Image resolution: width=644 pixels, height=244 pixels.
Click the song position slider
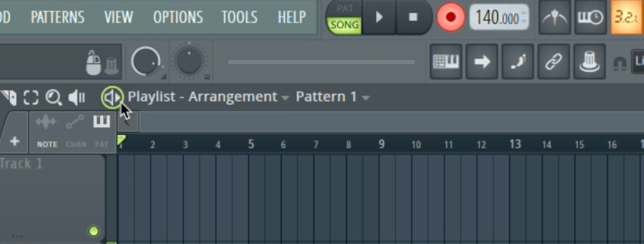321,62
